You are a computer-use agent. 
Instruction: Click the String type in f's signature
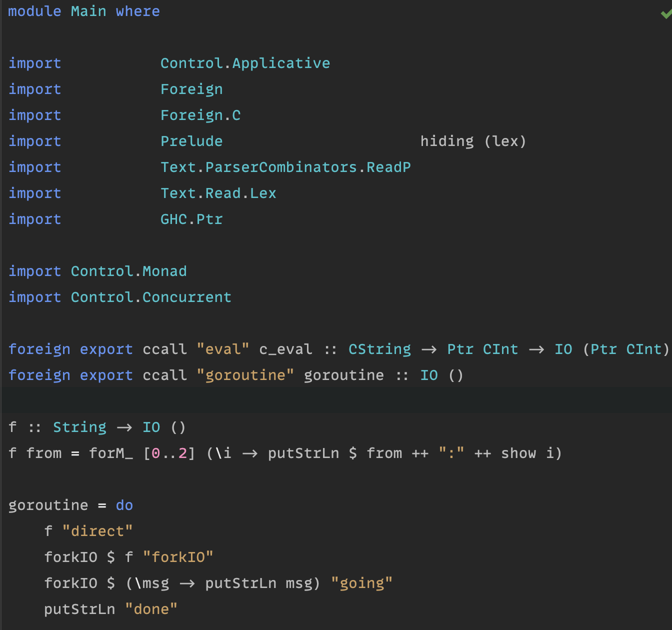[79, 427]
